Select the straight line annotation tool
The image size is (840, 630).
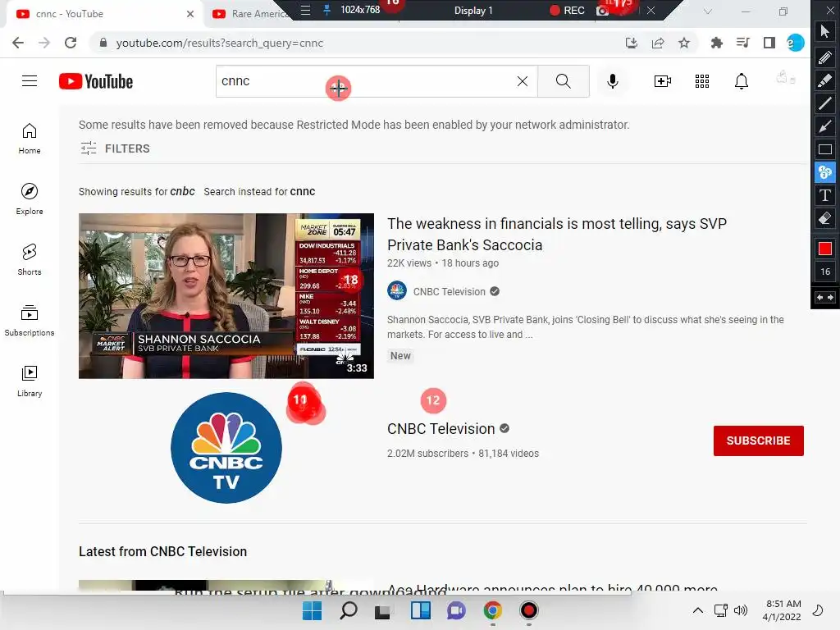pyautogui.click(x=825, y=103)
